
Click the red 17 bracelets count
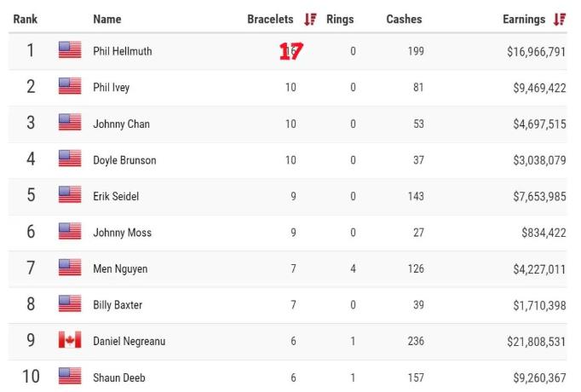coord(290,51)
